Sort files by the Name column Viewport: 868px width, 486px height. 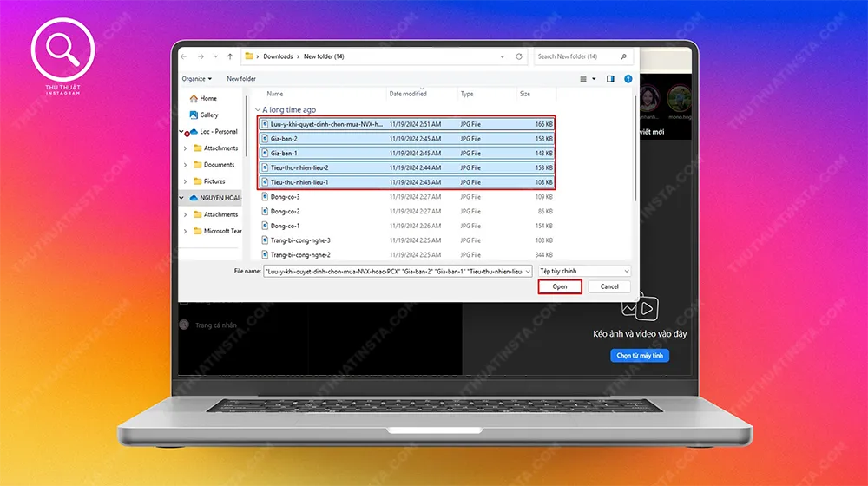(274, 94)
